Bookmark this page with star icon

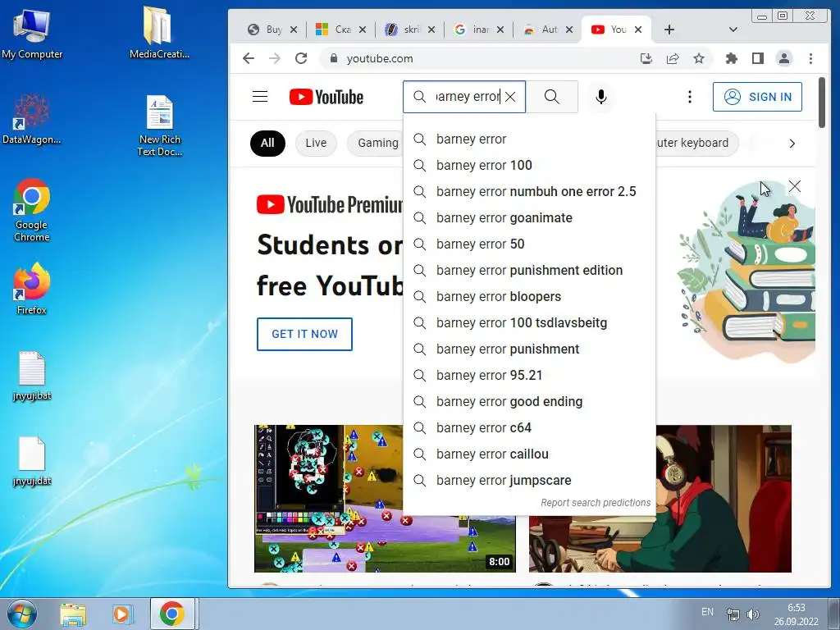click(x=699, y=58)
